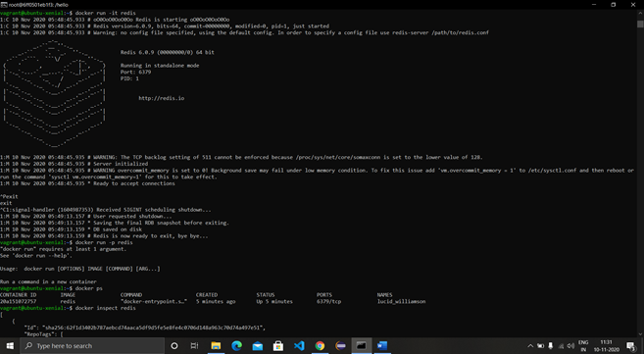Minimize the terminal window
The width and height of the screenshot is (644, 354).
[594, 5]
